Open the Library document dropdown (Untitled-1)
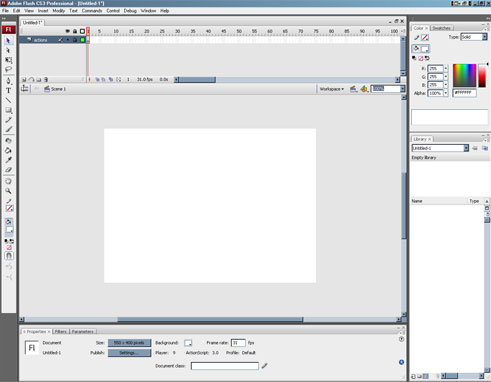This screenshot has width=491, height=382. (x=466, y=148)
